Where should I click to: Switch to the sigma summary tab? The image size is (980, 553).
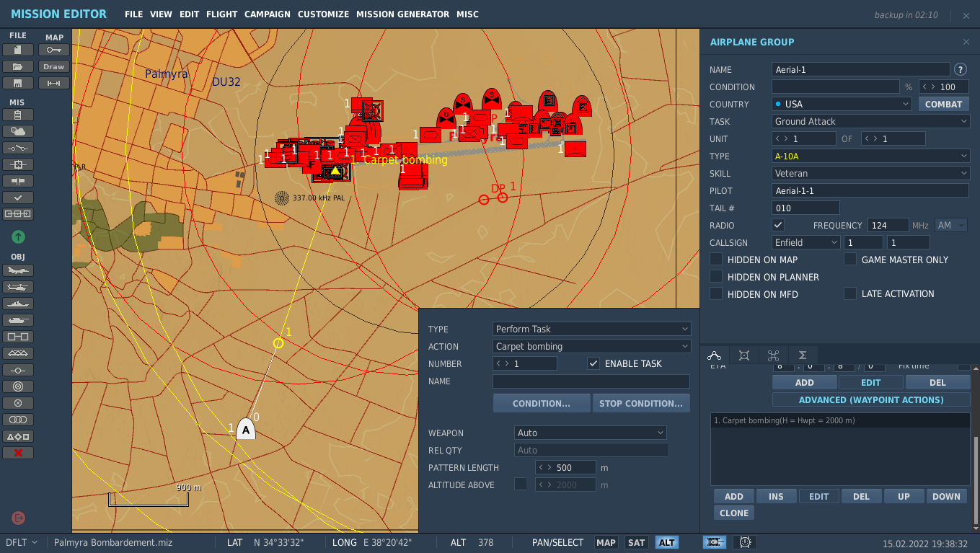coord(803,355)
